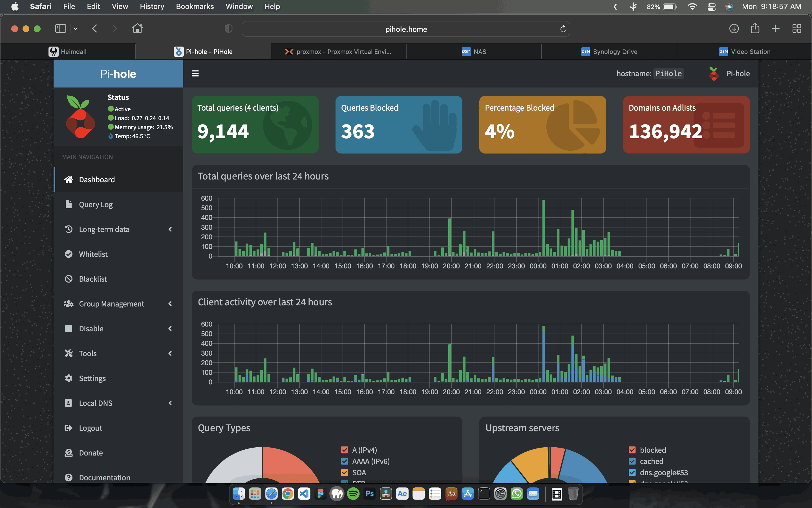Open the Bookmarks menu

pos(195,6)
